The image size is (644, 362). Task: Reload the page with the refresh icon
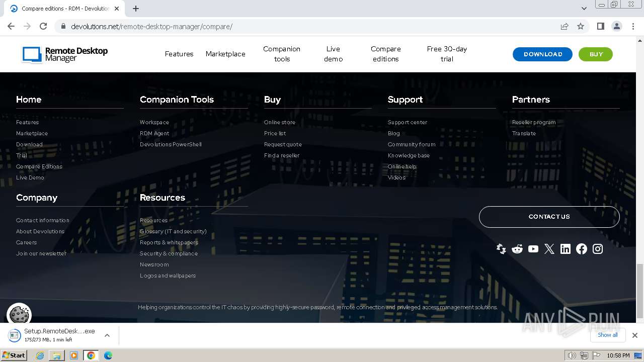click(43, 26)
